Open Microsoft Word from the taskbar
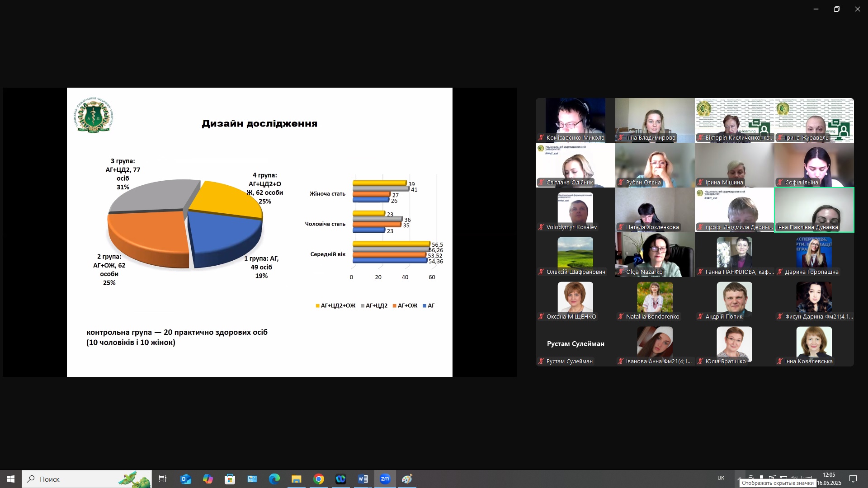Viewport: 868px width, 488px height. pyautogui.click(x=363, y=479)
